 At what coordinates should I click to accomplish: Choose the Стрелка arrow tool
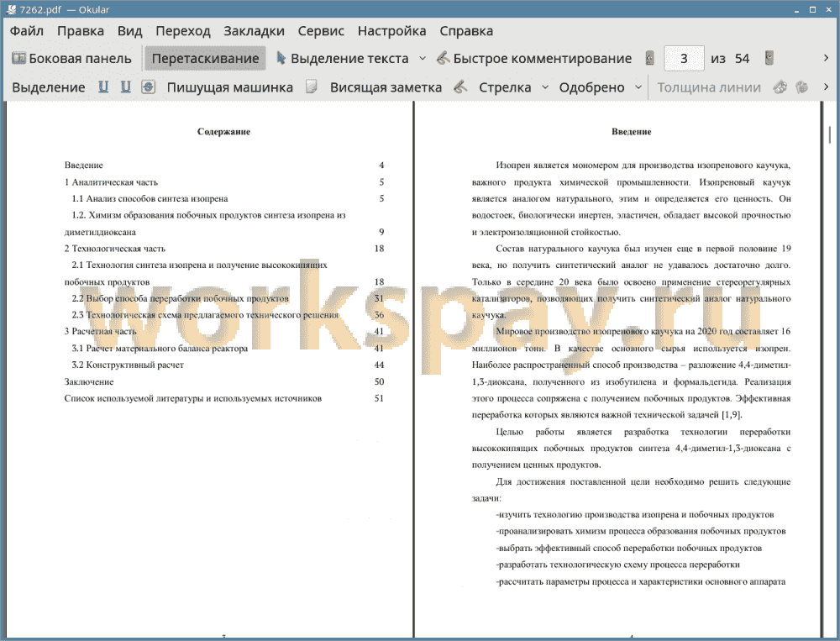click(x=505, y=87)
